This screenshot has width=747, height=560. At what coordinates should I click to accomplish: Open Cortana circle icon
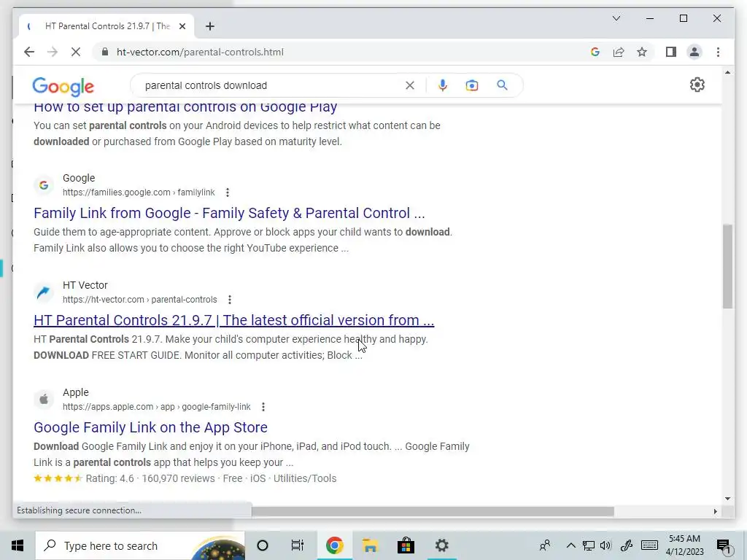coord(263,545)
